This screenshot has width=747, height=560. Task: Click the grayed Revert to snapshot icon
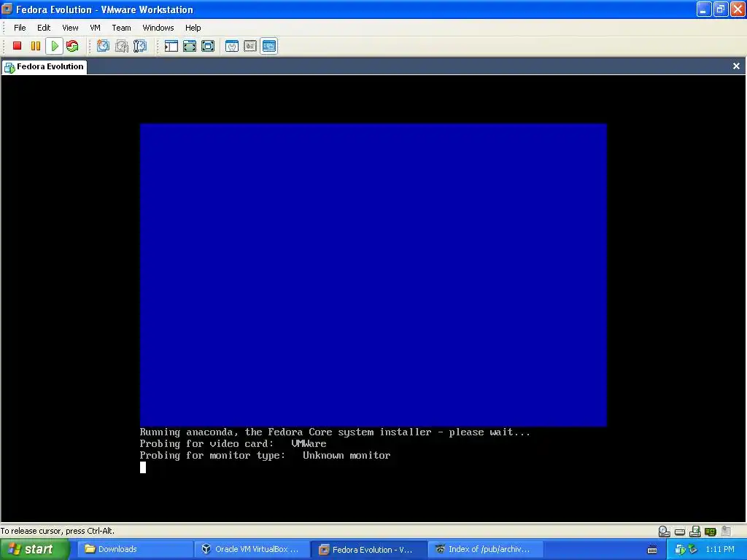[x=122, y=46]
